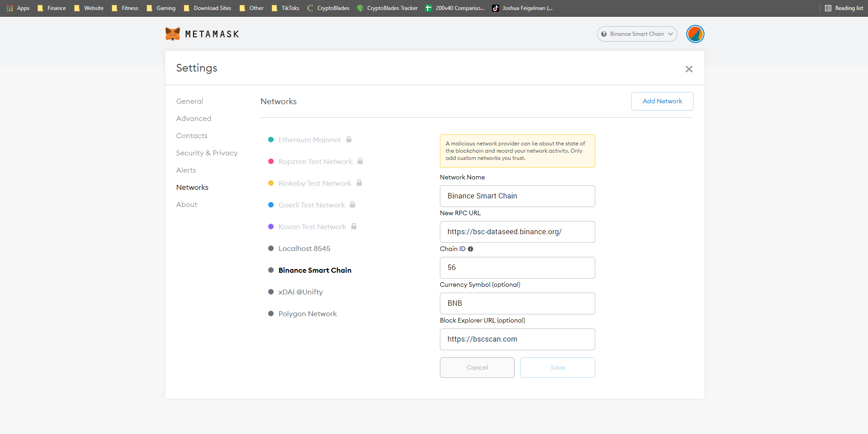This screenshot has width=868, height=434.
Task: Click the Chain ID input field
Action: point(517,268)
